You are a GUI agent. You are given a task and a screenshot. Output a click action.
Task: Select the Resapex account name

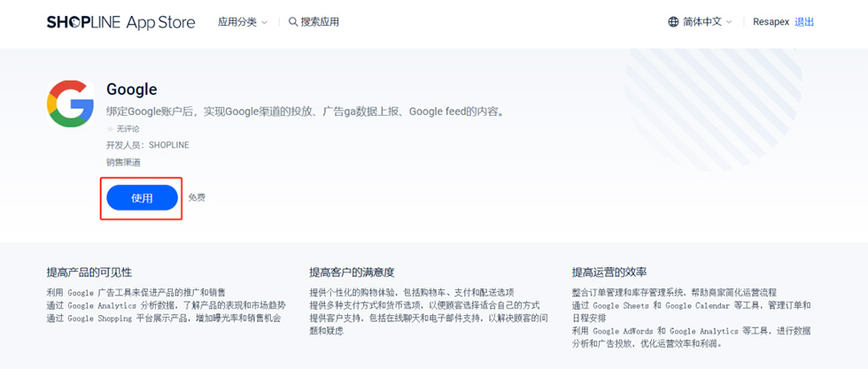click(771, 22)
